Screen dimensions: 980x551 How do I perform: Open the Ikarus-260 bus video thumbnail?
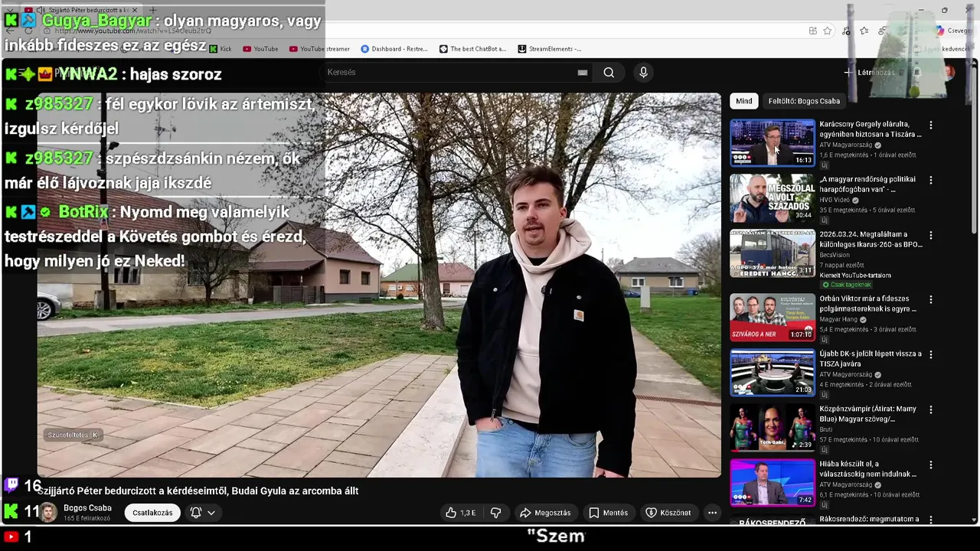pyautogui.click(x=772, y=253)
